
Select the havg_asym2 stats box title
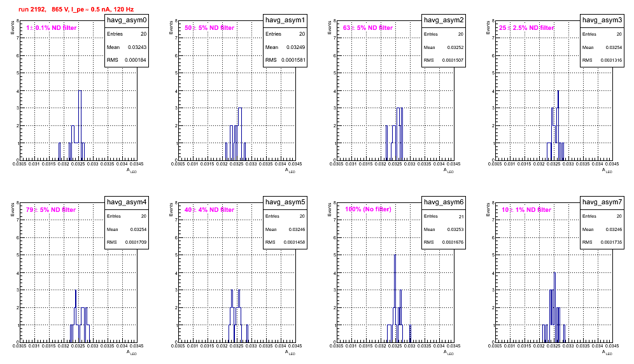(x=444, y=20)
